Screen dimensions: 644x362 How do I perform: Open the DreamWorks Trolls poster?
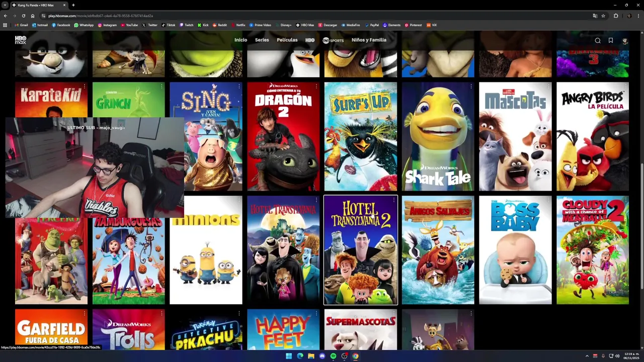coord(128,329)
